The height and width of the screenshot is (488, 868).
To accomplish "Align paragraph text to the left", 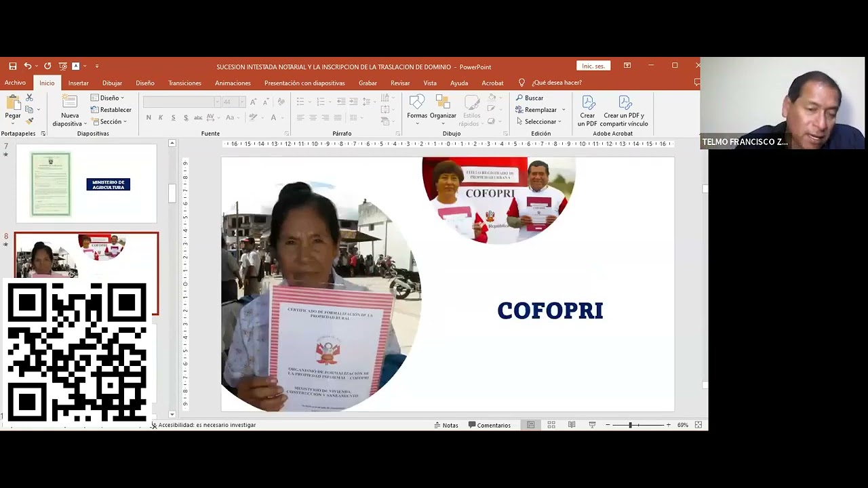I will click(300, 117).
